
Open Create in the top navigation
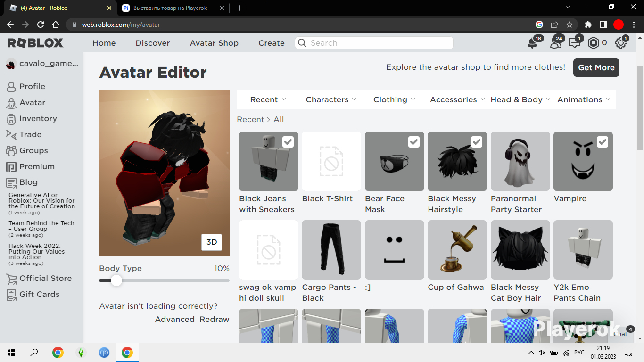tap(272, 43)
